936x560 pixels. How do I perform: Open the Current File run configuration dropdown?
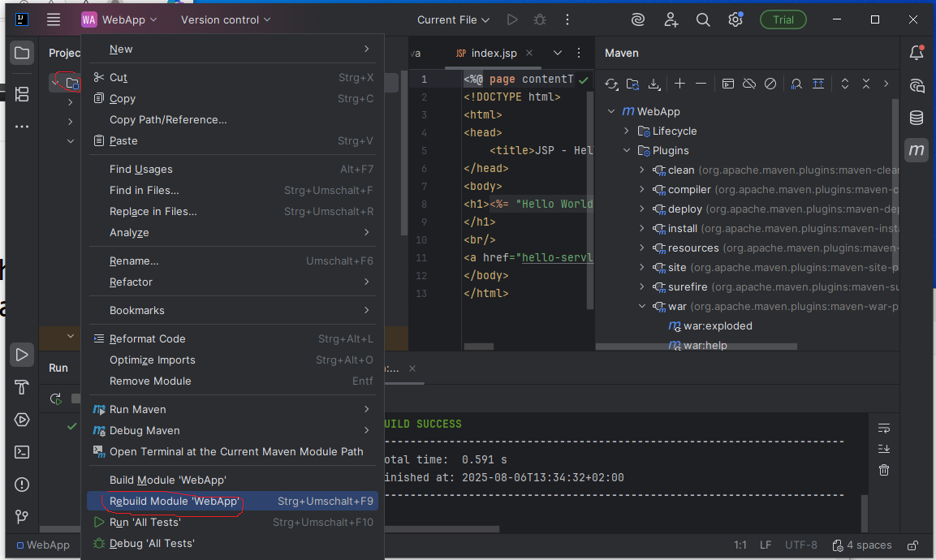(454, 19)
